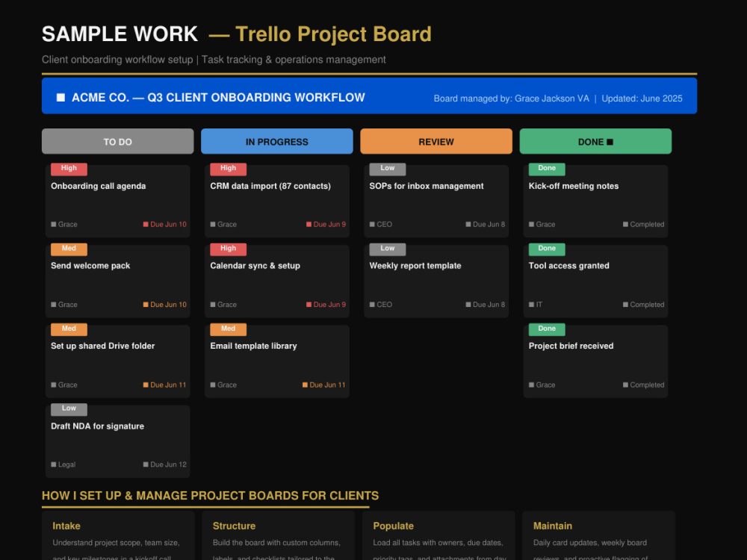Screen dimensions: 747x560
Task: Click the Intake step heading
Action: 66,526
